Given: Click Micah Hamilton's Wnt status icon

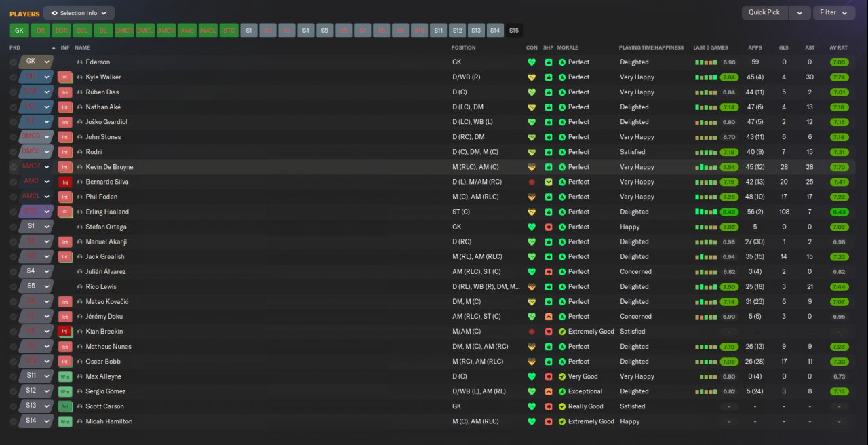Looking at the screenshot, I should click(x=65, y=421).
